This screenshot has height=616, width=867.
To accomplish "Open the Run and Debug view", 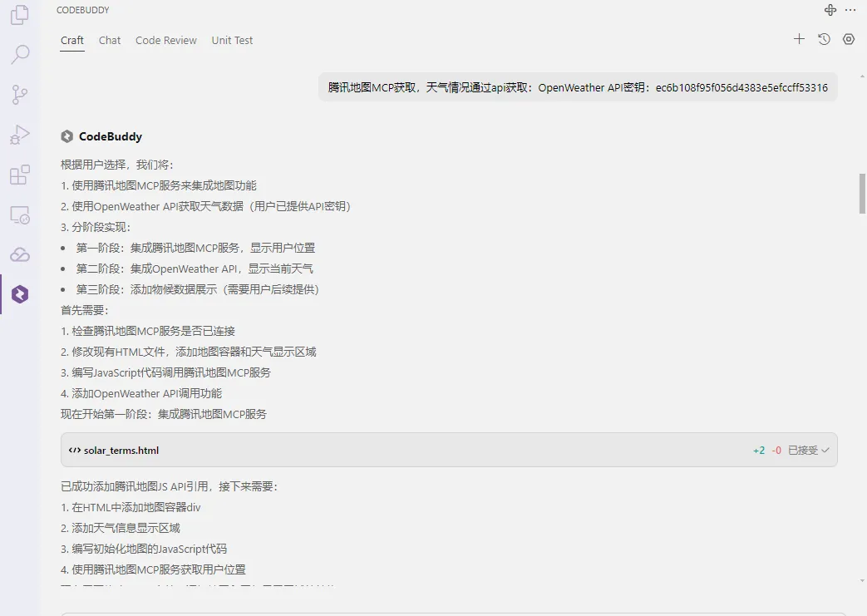I will [20, 135].
